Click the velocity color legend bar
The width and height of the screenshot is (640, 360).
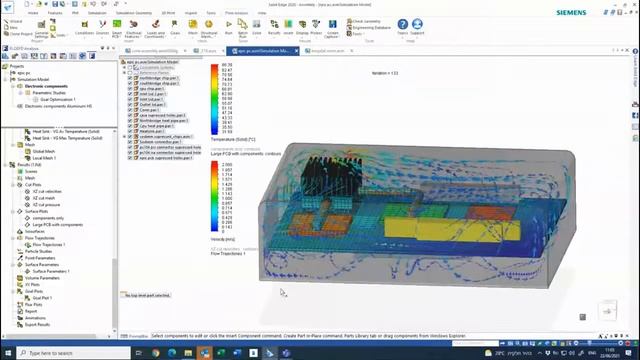pos(214,197)
